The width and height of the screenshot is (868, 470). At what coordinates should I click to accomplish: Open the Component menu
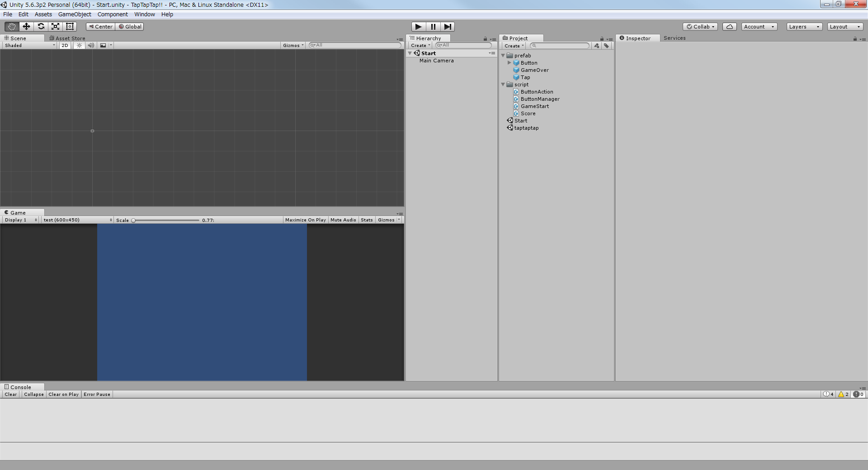pos(113,14)
